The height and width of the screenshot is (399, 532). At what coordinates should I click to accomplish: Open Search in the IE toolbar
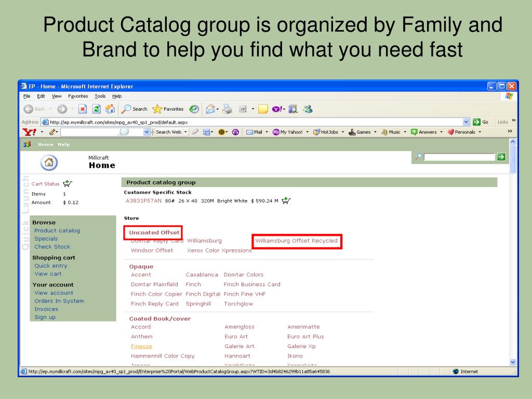click(x=135, y=109)
